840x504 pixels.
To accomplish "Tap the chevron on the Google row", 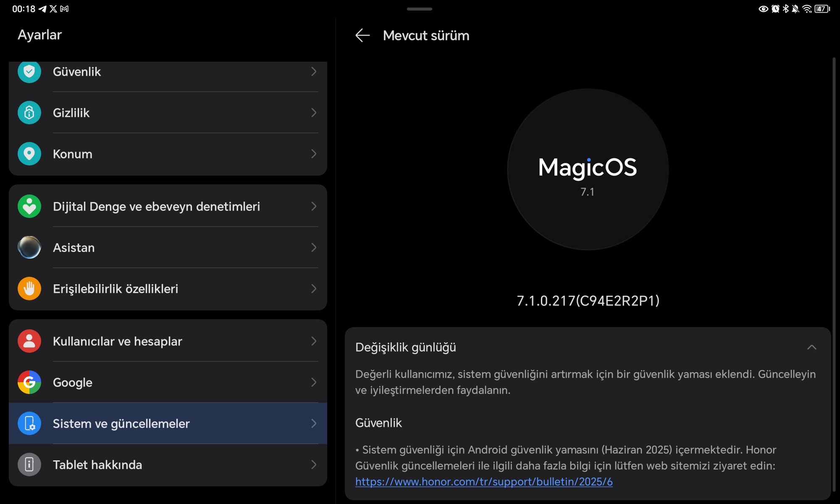I will point(314,382).
